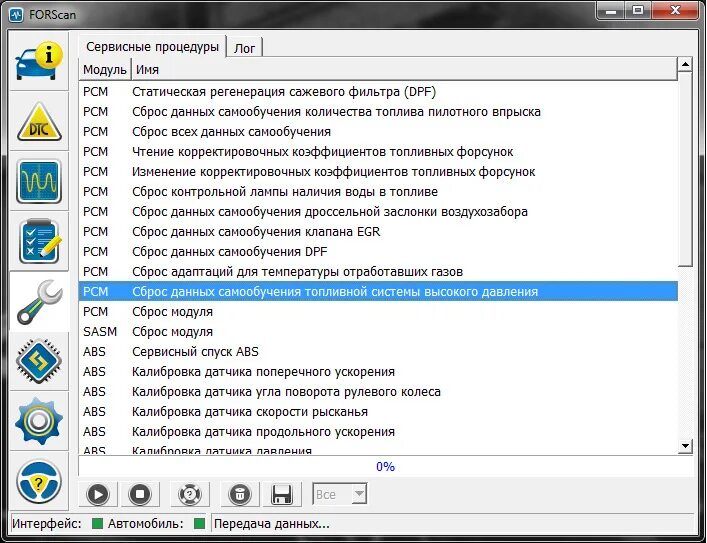Viewport: 707px width, 543px height.
Task: Select Сброс данных самообучения количества топлива пилотного впрыска
Action: coord(378,112)
